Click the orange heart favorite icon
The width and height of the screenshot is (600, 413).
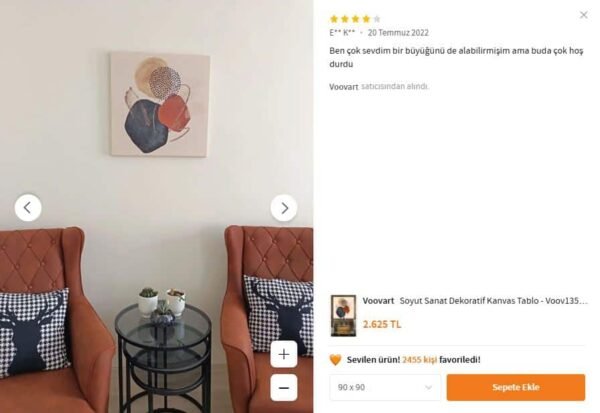tap(335, 360)
